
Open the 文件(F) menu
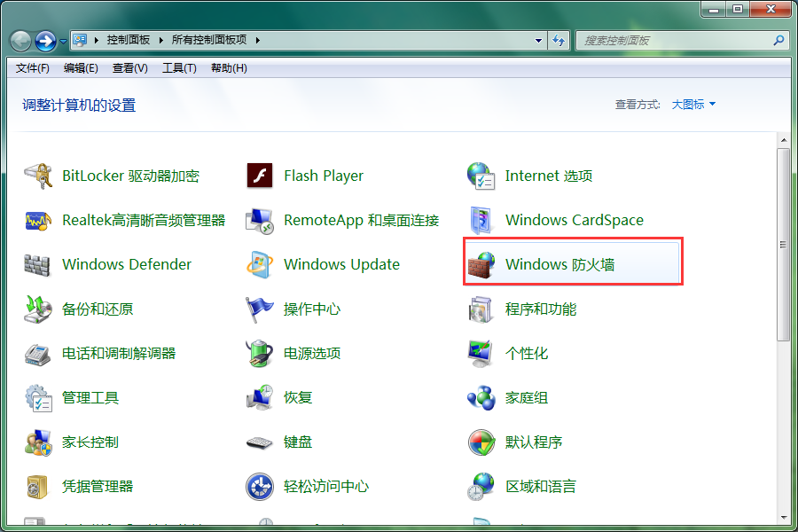point(33,68)
